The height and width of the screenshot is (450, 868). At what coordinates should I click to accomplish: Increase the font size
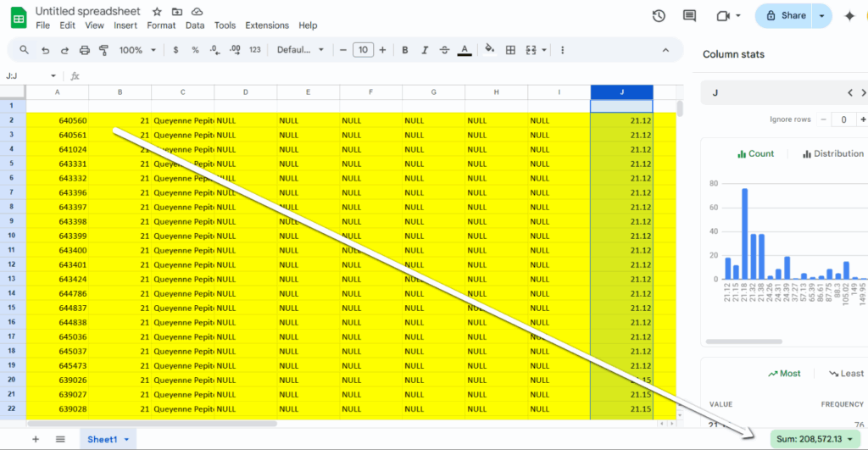pyautogui.click(x=382, y=50)
